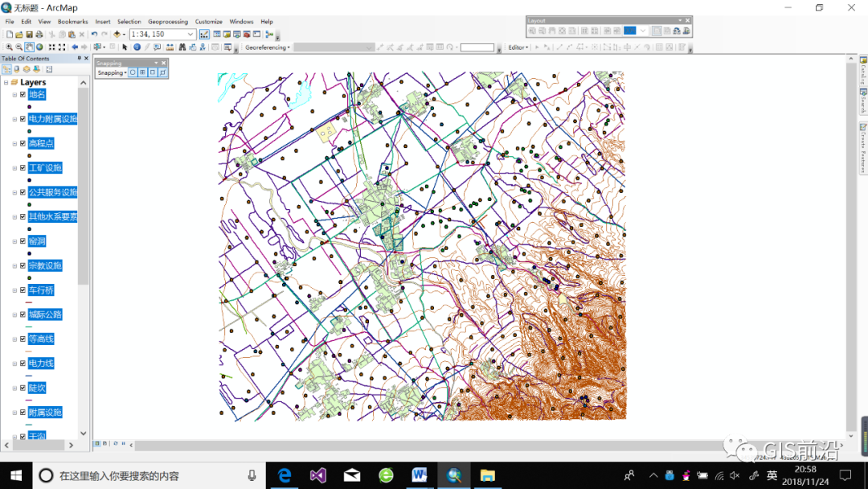Viewport: 868px width, 489px height.
Task: Click the Full Extent globe icon
Action: 39,47
